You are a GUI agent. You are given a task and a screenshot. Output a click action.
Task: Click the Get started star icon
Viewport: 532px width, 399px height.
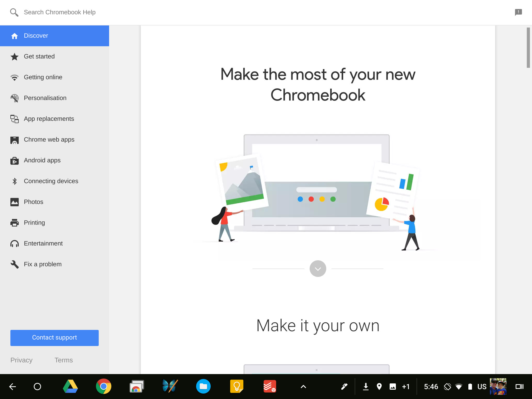pyautogui.click(x=15, y=57)
